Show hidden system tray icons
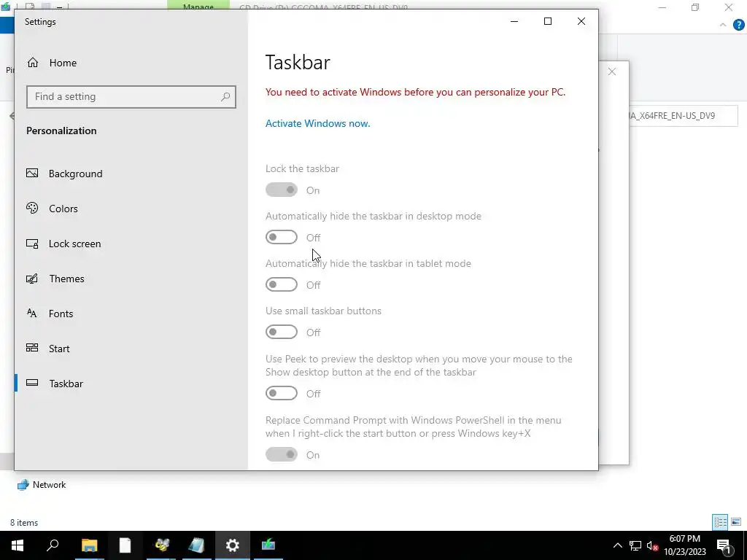 (617, 545)
